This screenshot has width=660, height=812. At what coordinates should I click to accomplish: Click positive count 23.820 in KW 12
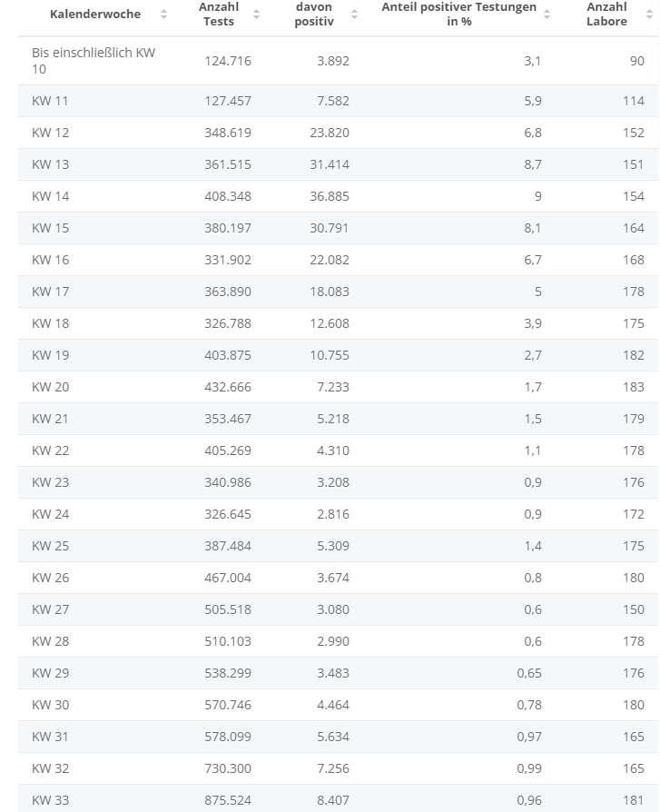[329, 133]
